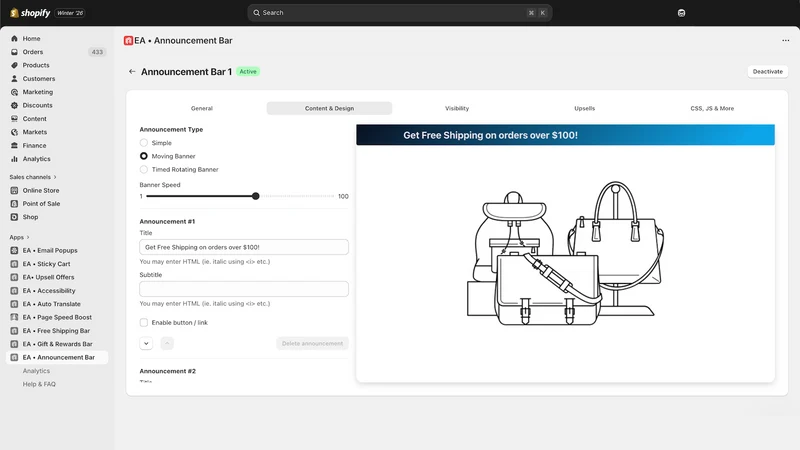The width and height of the screenshot is (800, 450).
Task: Click the Active status badge
Action: 248,71
